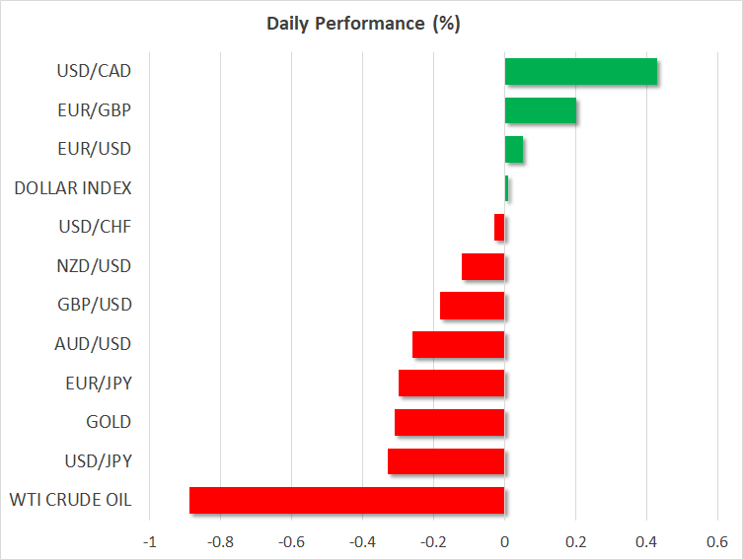Click the DOLLAR INDEX category label
Image resolution: width=743 pixels, height=560 pixels.
[x=73, y=187]
